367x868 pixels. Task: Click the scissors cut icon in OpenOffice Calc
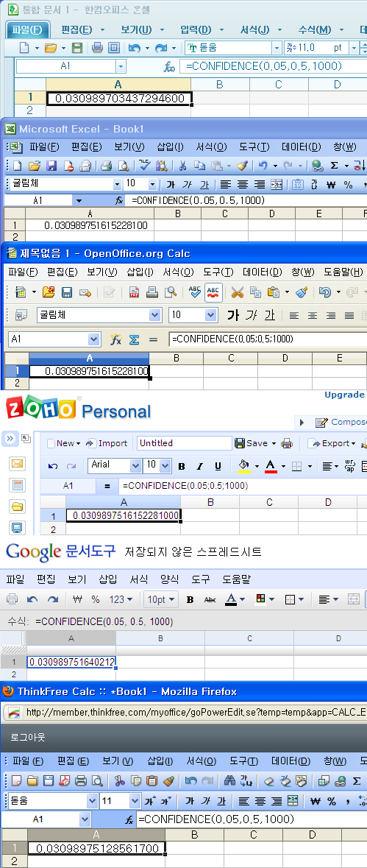pos(237,292)
